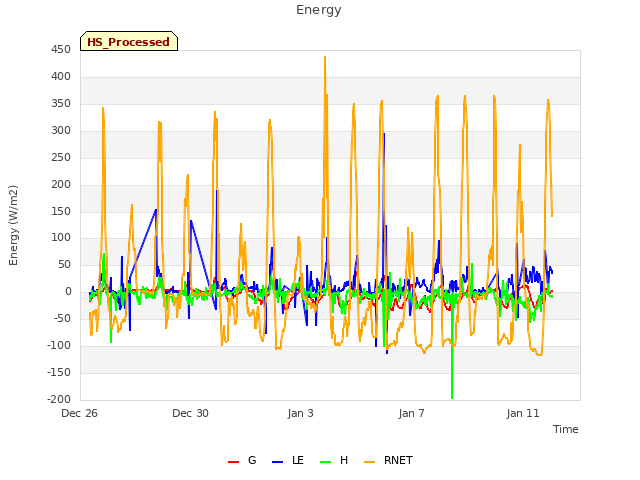Click the green H legend swatch

pyautogui.click(x=325, y=462)
